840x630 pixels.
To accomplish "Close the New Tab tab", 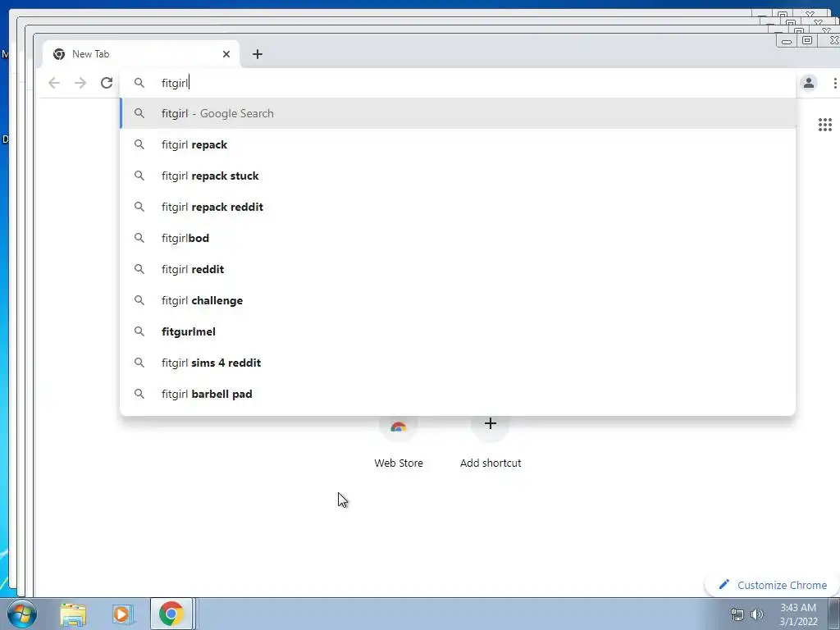I will click(x=226, y=54).
